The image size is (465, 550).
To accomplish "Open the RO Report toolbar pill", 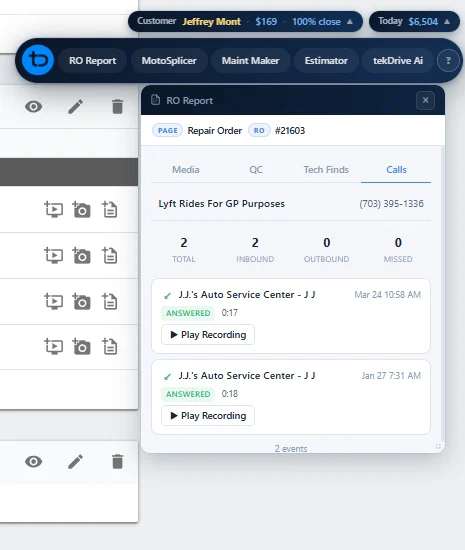I will [93, 61].
